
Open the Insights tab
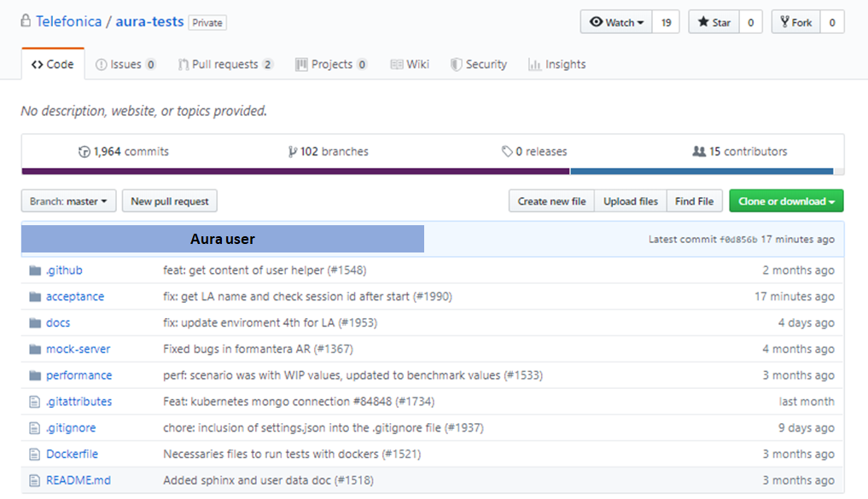(x=556, y=64)
